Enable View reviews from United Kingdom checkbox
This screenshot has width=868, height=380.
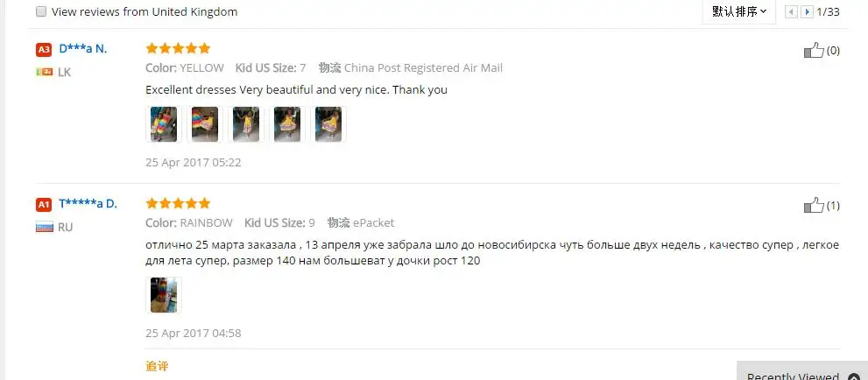[41, 11]
